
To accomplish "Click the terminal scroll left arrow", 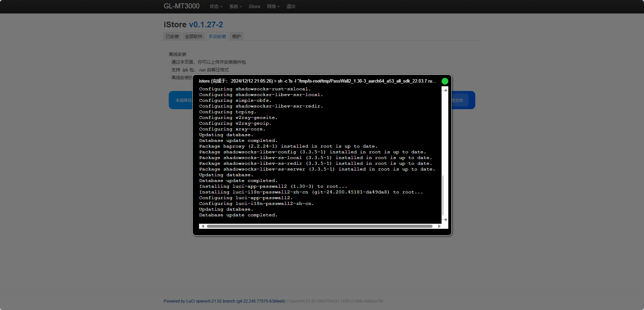I will coord(203,226).
